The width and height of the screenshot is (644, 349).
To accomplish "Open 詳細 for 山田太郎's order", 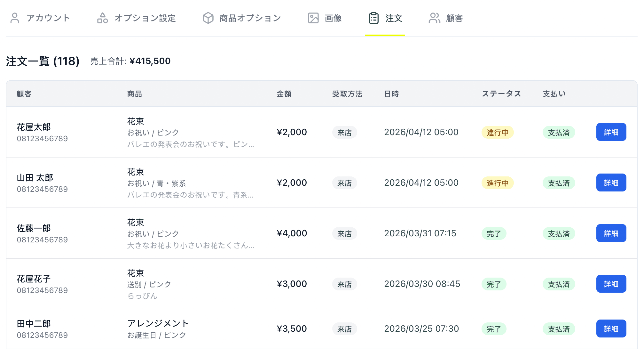I will [611, 183].
